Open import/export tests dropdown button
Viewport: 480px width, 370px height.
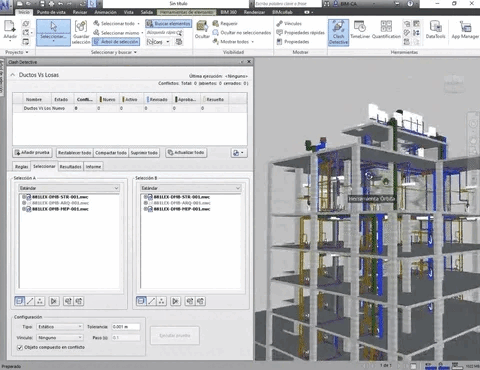[x=239, y=153]
